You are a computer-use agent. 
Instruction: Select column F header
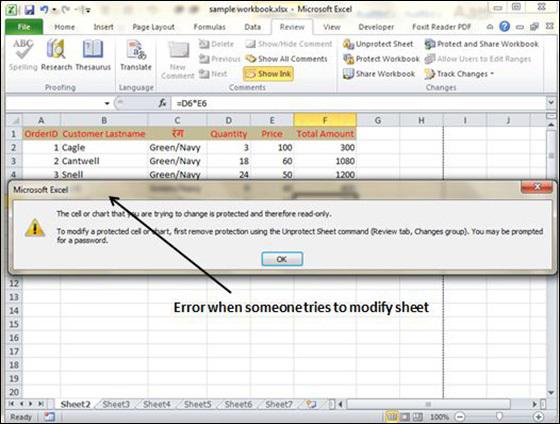325,120
